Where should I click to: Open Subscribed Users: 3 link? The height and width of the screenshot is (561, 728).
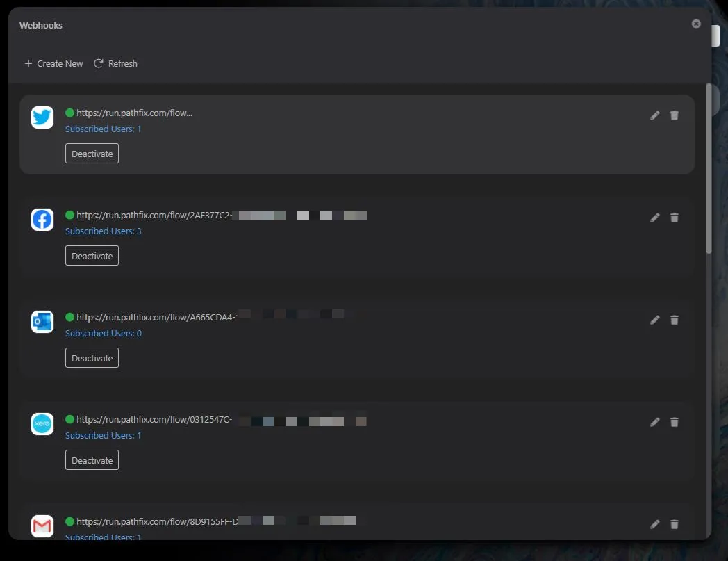click(103, 231)
